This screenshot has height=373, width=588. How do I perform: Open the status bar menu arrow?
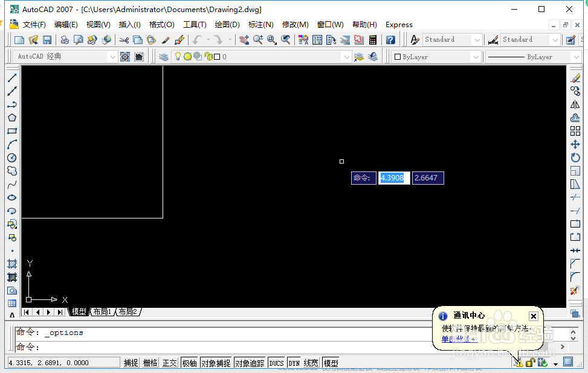555,363
